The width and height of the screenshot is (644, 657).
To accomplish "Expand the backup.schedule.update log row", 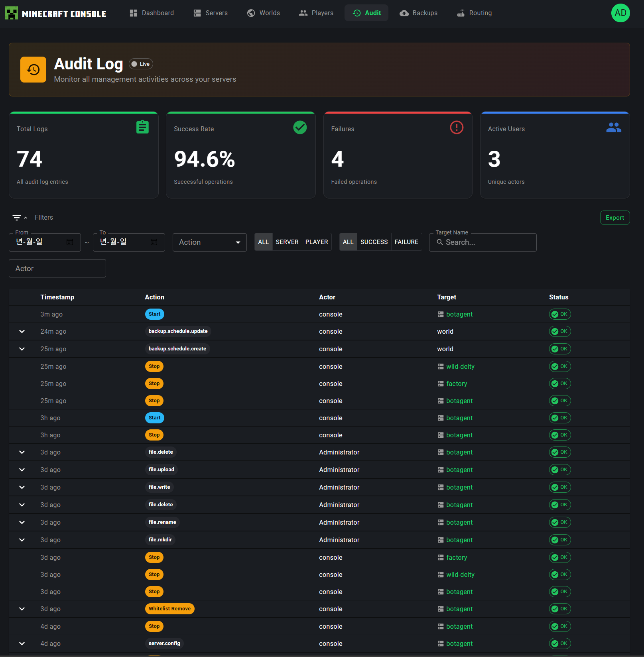I will pos(22,331).
